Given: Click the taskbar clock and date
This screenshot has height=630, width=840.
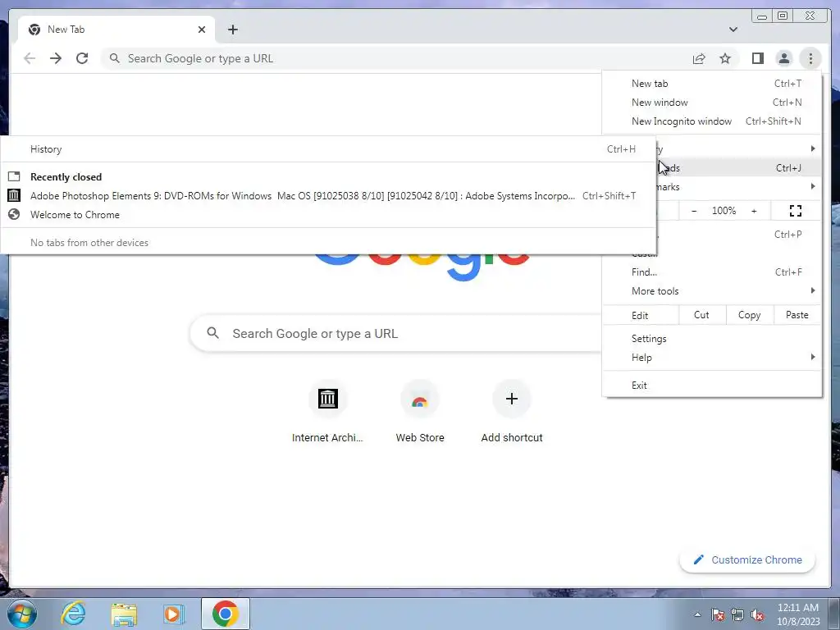Looking at the screenshot, I should pyautogui.click(x=798, y=614).
